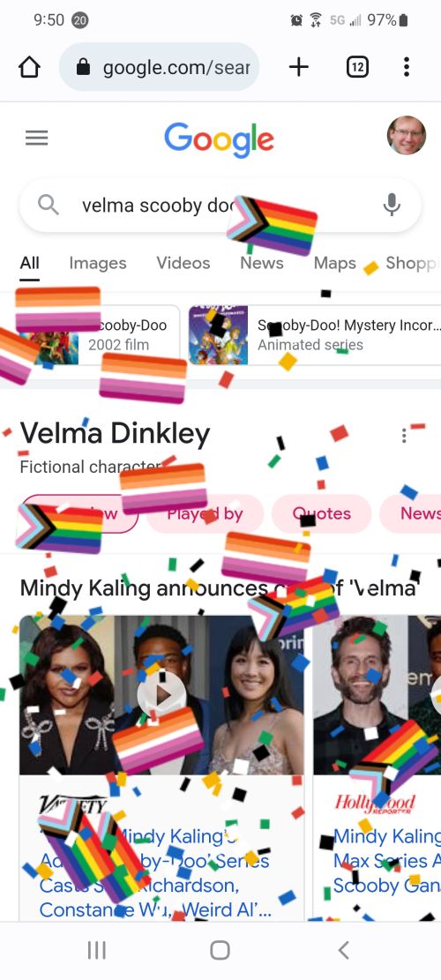Open the Google account profile picture
The width and height of the screenshot is (441, 980).
click(407, 136)
